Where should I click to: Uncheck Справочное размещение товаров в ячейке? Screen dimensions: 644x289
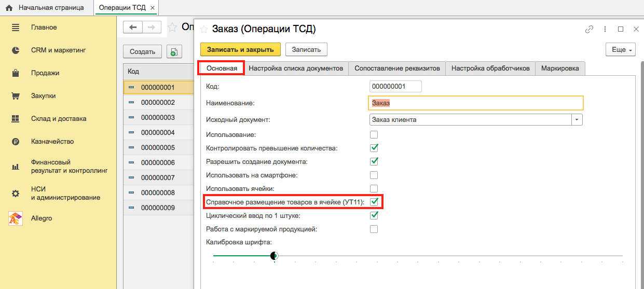point(374,202)
